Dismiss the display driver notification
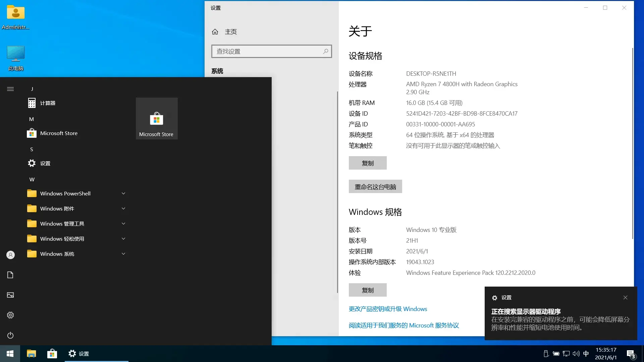This screenshot has height=362, width=644. [625, 297]
